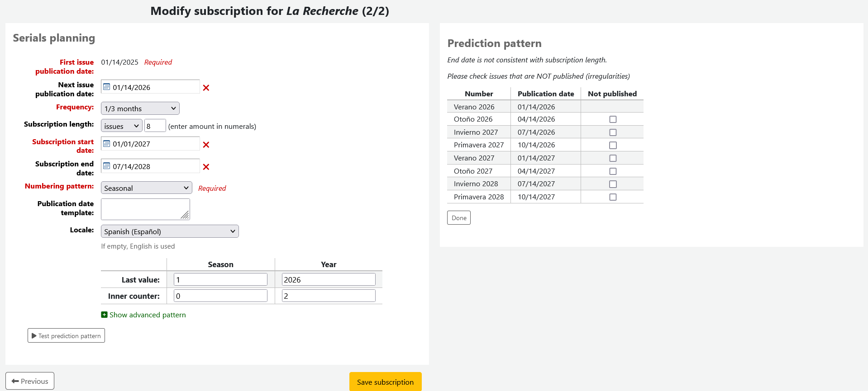868x391 pixels.
Task: Tick not published box for Primavera 2028
Action: click(613, 197)
